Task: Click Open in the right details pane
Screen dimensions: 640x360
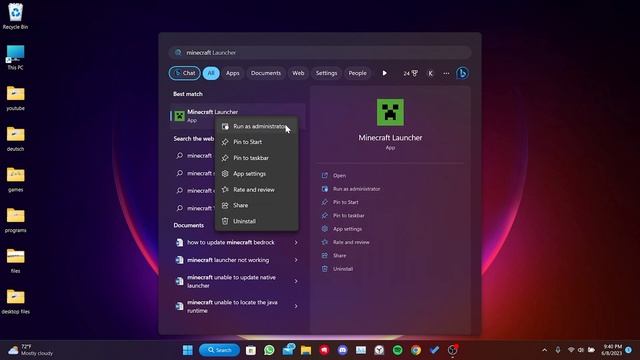Action: [x=334, y=176]
